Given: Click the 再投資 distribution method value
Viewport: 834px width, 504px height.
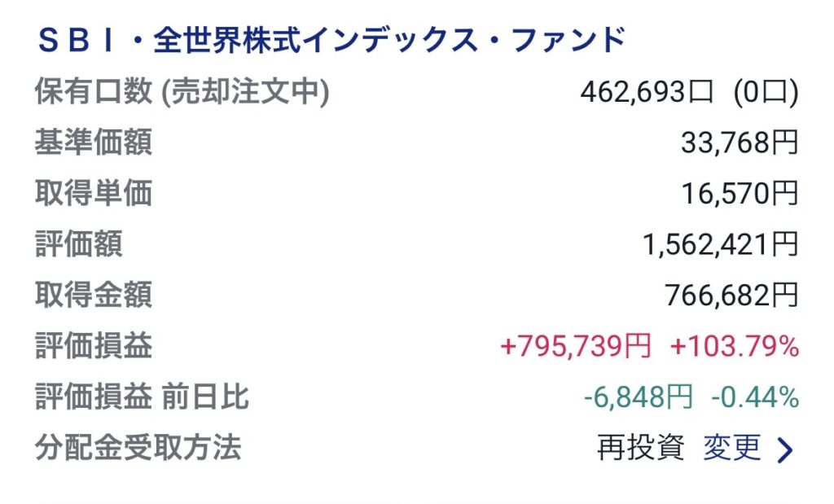Looking at the screenshot, I should pos(640,448).
